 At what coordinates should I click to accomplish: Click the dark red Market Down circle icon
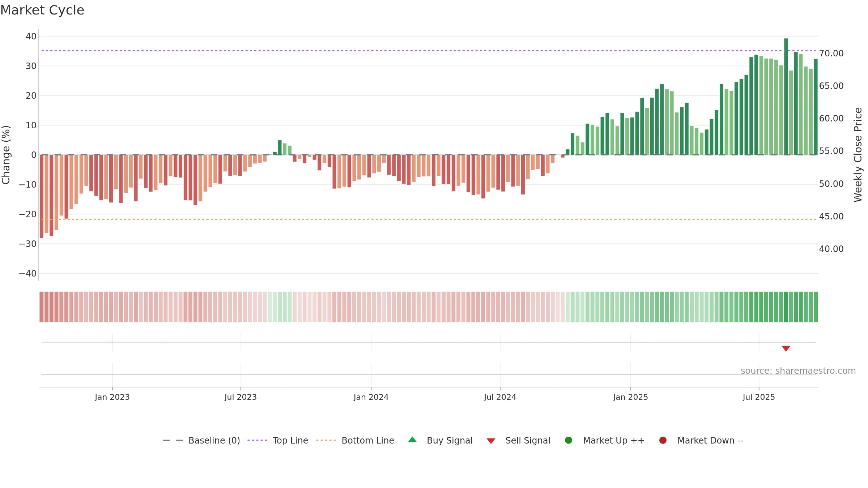[663, 440]
